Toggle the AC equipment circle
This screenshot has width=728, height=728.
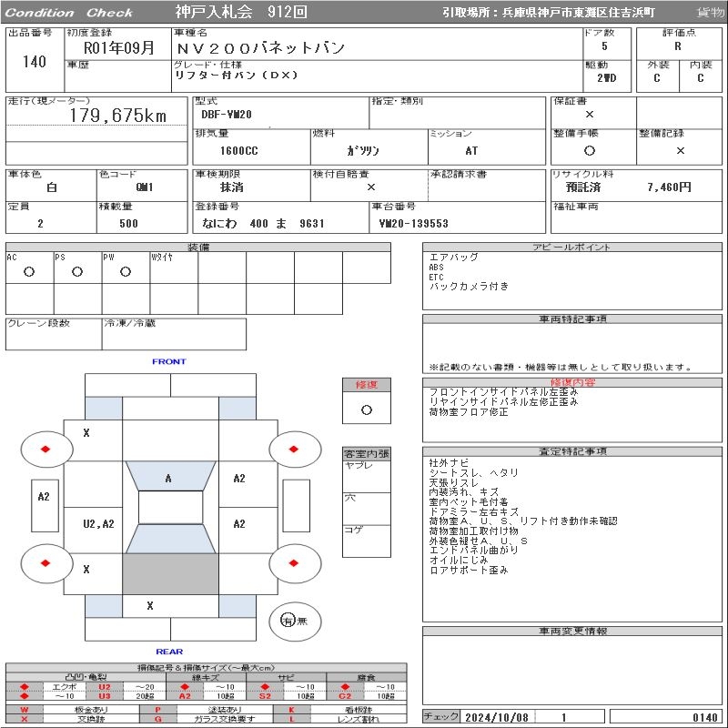pyautogui.click(x=29, y=271)
